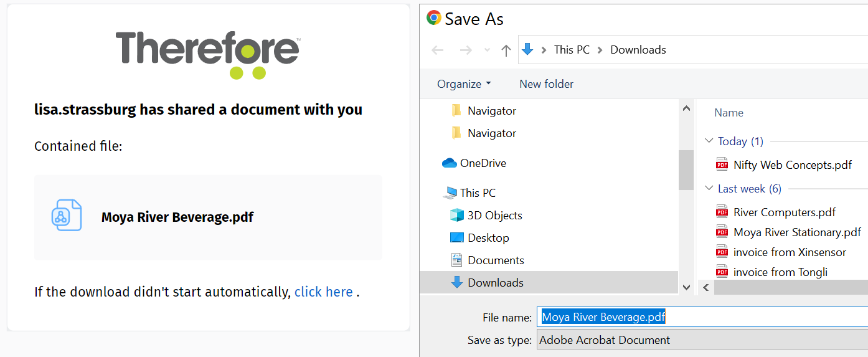The image size is (868, 357).
Task: Collapse the Today file group
Action: [x=709, y=141]
